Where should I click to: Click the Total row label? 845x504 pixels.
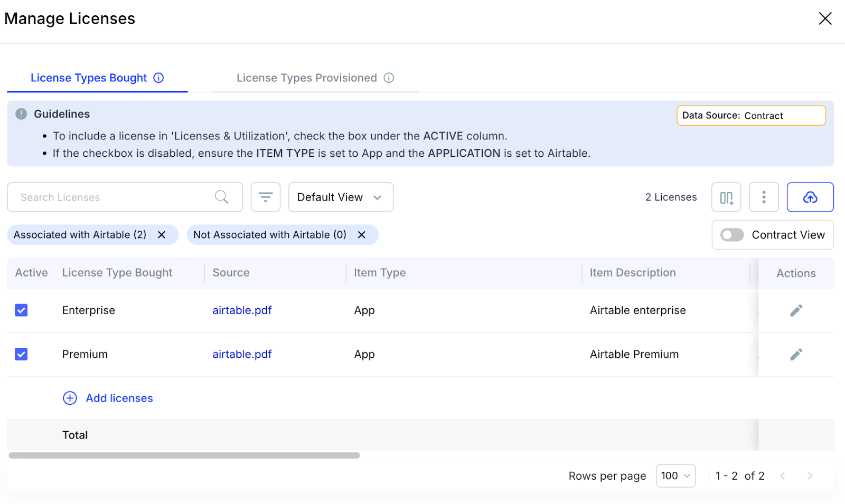click(x=75, y=435)
